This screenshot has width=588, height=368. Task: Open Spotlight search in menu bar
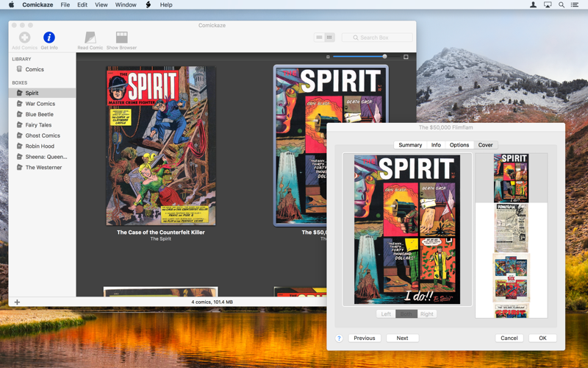coord(562,4)
